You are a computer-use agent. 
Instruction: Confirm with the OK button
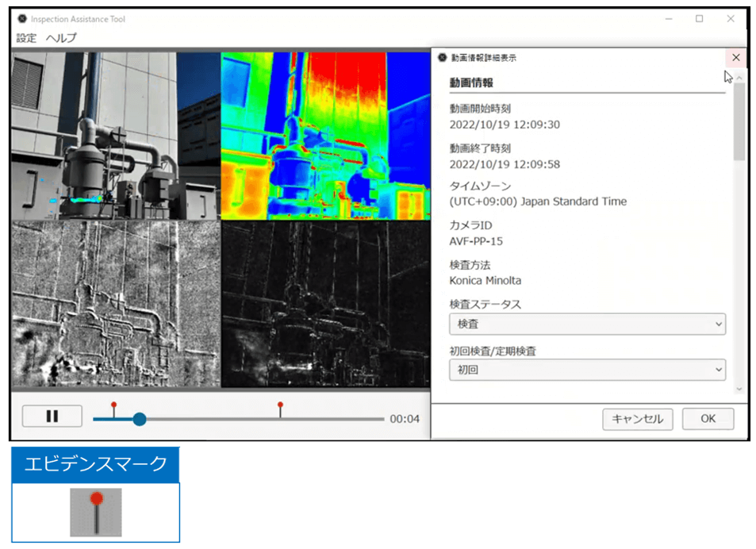click(708, 419)
